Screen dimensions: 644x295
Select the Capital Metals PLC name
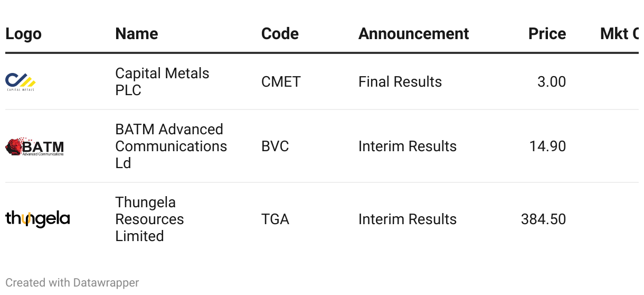tap(162, 82)
